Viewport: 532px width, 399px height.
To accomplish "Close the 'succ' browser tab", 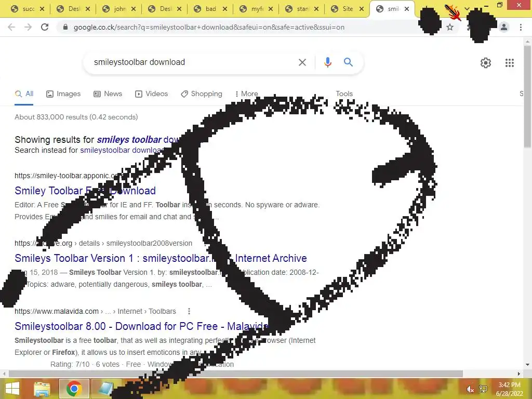I will click(42, 9).
